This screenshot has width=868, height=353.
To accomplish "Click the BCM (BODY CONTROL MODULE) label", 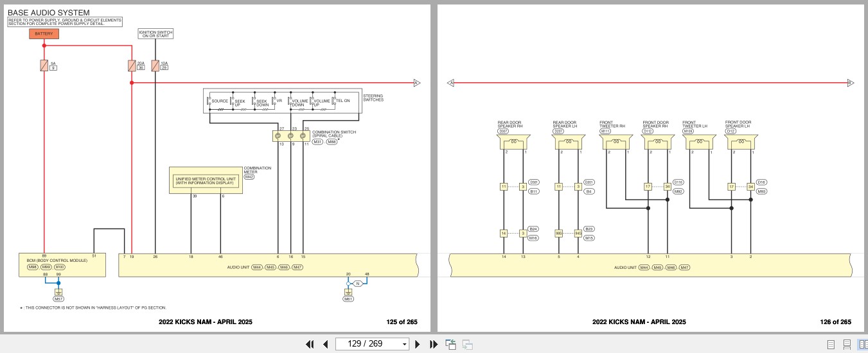I will coord(57,261).
